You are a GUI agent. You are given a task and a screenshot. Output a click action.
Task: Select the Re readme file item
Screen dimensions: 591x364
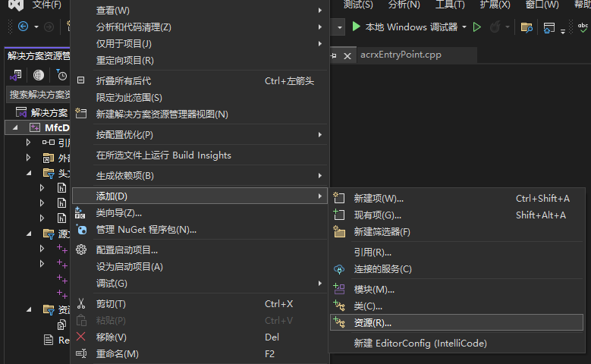click(64, 340)
